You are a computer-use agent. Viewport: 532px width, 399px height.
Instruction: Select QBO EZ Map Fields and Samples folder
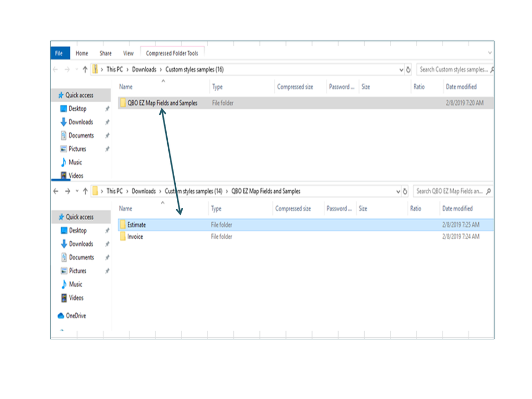click(305, 103)
